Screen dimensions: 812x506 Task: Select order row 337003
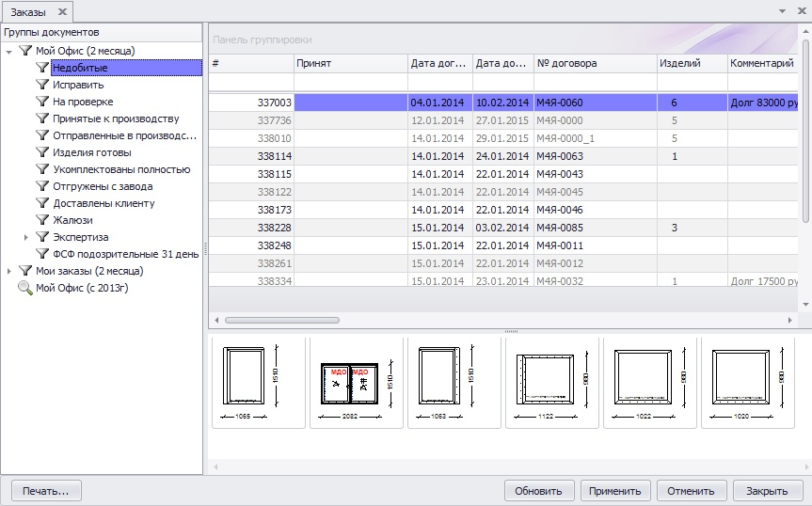click(x=503, y=103)
